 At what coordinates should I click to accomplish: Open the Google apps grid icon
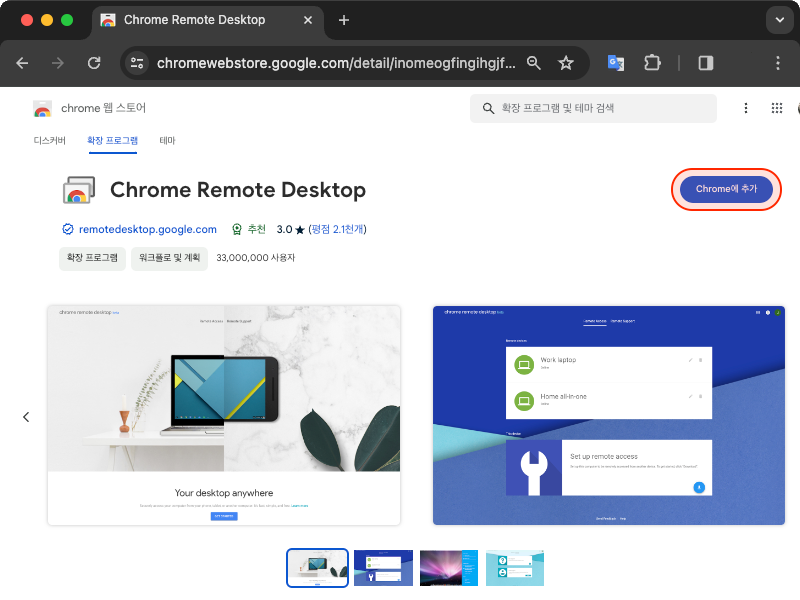click(777, 107)
